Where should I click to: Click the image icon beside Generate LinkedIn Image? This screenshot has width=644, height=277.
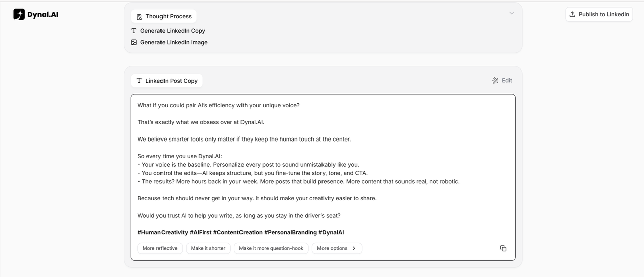coord(134,42)
